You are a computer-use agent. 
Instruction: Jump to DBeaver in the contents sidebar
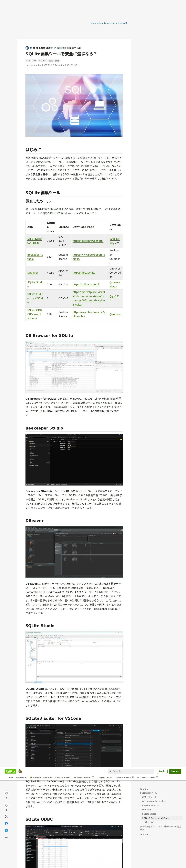coord(146,810)
